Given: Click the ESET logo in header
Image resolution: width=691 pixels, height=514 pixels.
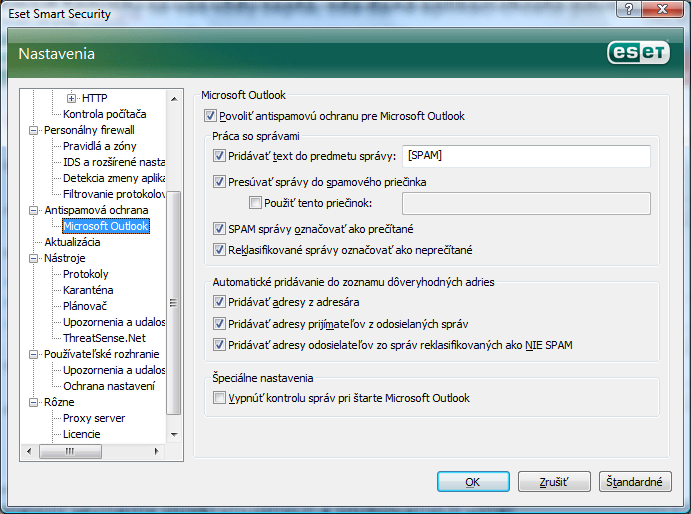Looking at the screenshot, I should click(639, 53).
